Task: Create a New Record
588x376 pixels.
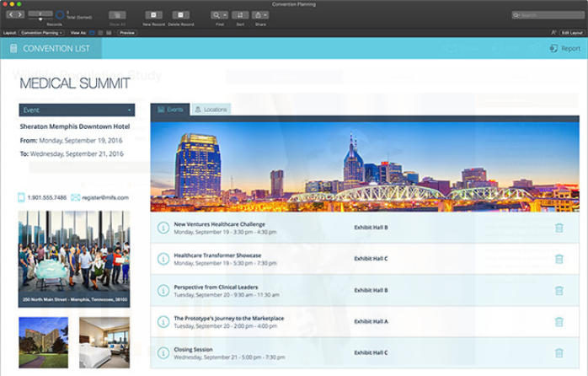Action: tap(154, 15)
